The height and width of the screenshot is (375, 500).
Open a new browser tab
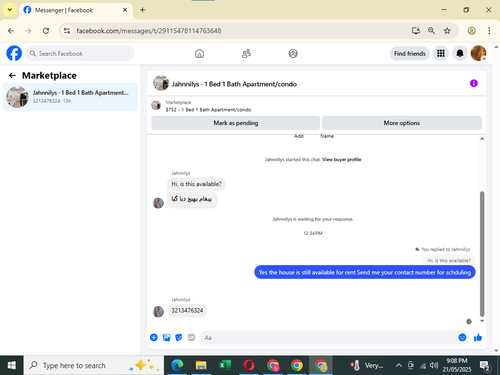142,10
